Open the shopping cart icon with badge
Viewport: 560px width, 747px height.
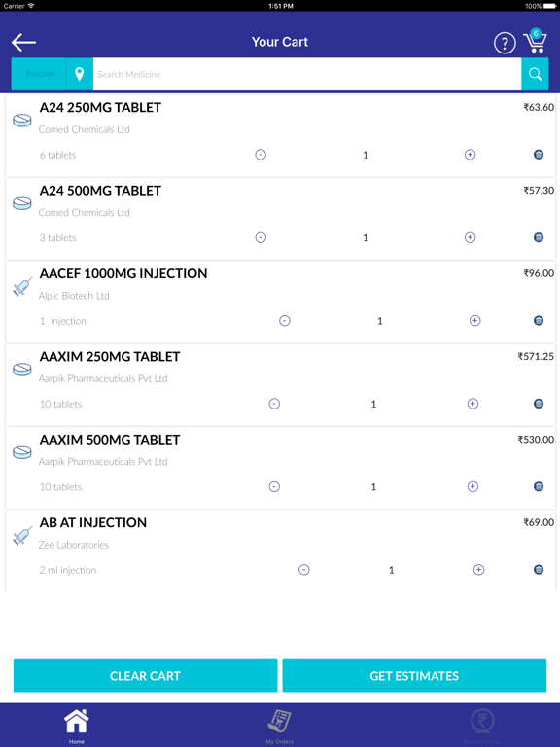click(x=536, y=42)
